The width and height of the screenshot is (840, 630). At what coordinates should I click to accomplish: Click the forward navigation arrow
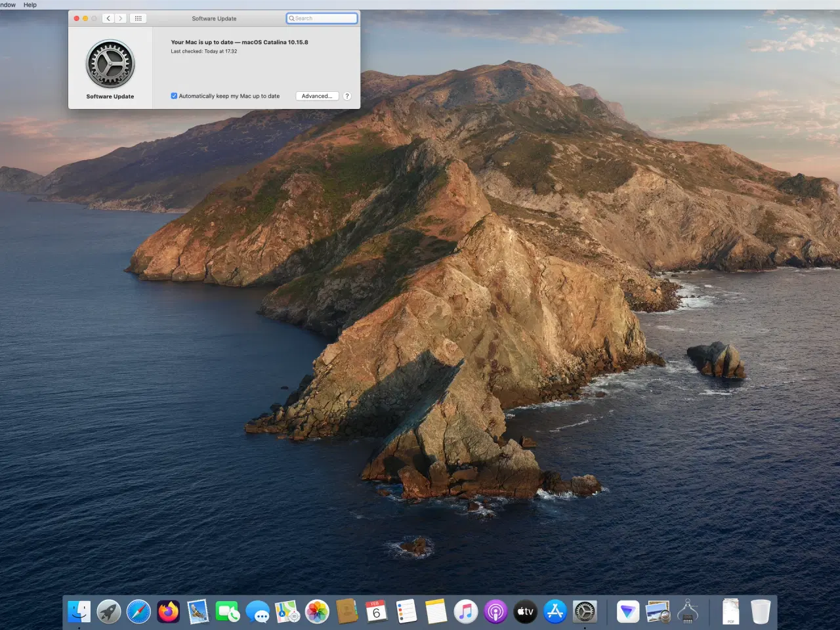[120, 18]
